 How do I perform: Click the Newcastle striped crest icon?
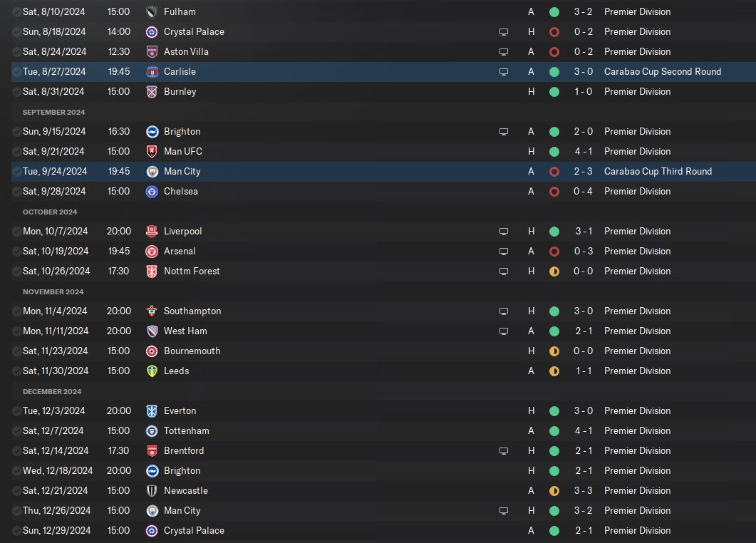(152, 491)
